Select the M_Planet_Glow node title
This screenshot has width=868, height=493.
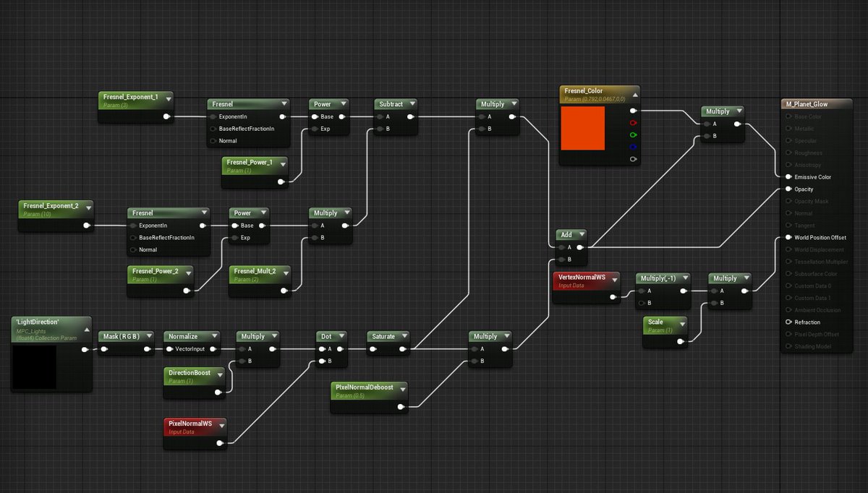click(x=807, y=104)
